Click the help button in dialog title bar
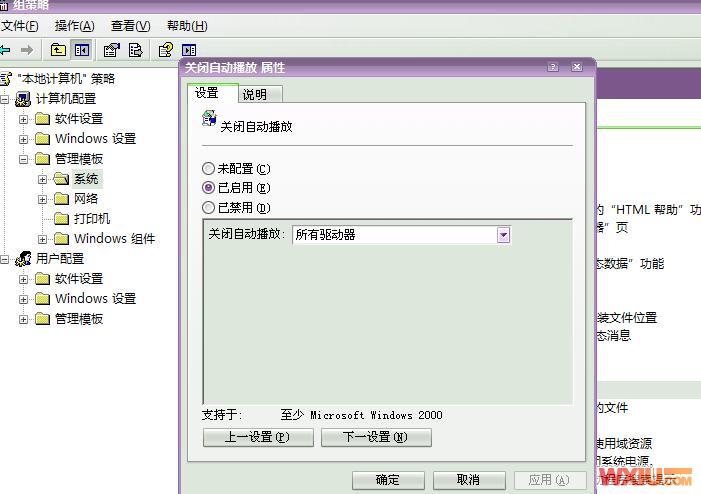The width and height of the screenshot is (701, 494). 553,67
